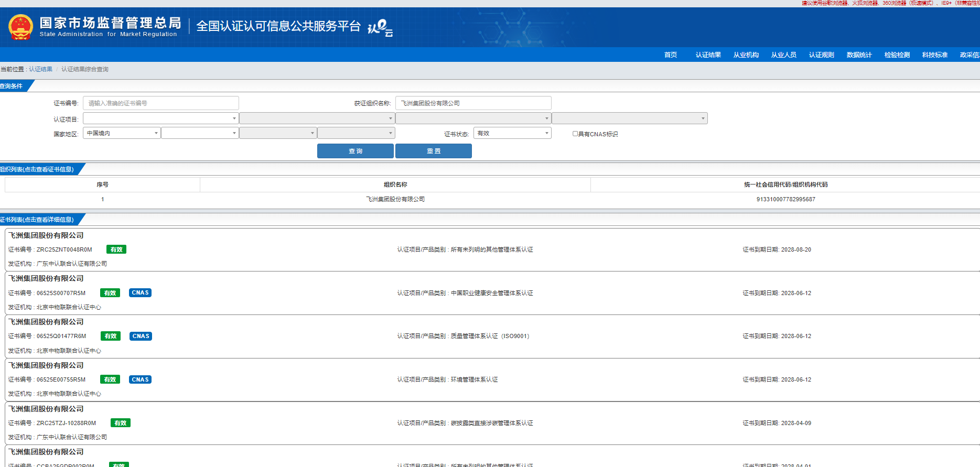Open the 国家地区 dropdown showing 中国境内
This screenshot has height=467, width=980.
[121, 133]
